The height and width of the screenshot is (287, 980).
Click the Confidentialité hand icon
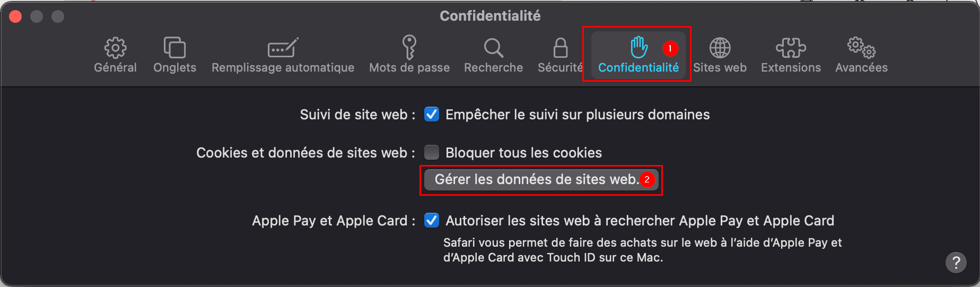[639, 47]
